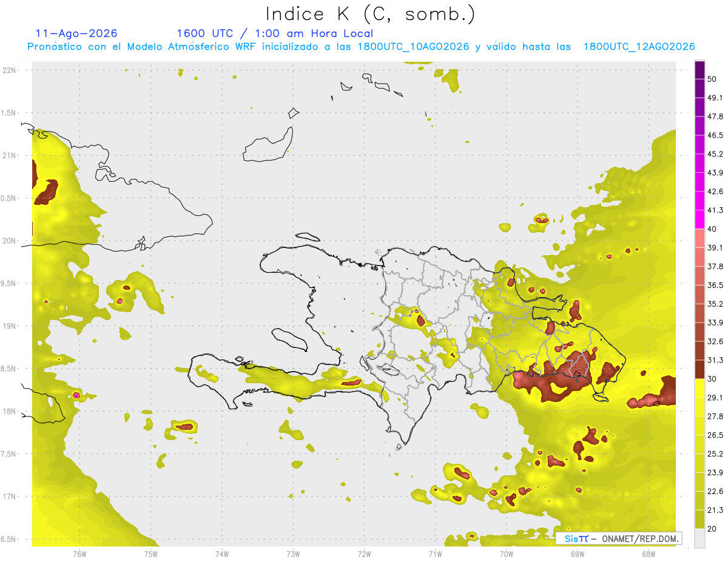Image resolution: width=728 pixels, height=562 pixels.
Task: Pick the dark purple swatch beside 50
Action: point(699,71)
